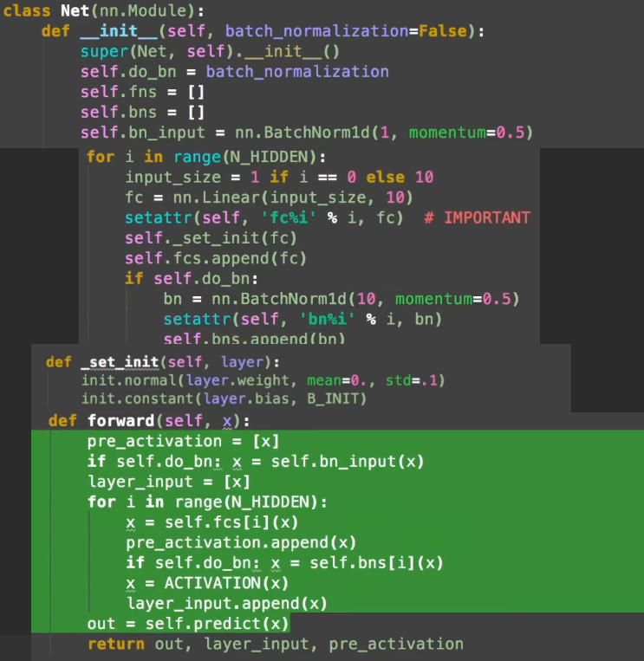Click the '# IMPORTANT' comment

(477, 217)
